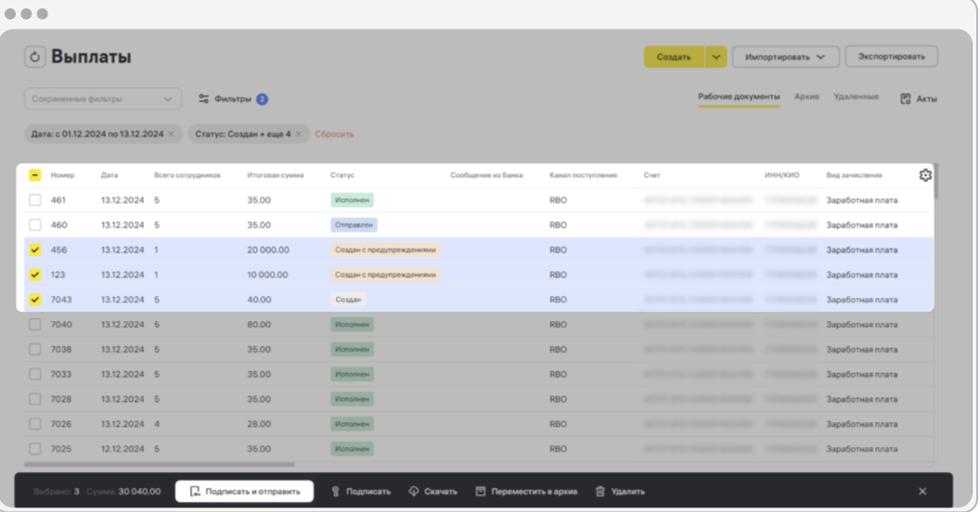This screenshot has width=980, height=512.
Task: Click Переместить в архив archive action
Action: click(x=525, y=491)
